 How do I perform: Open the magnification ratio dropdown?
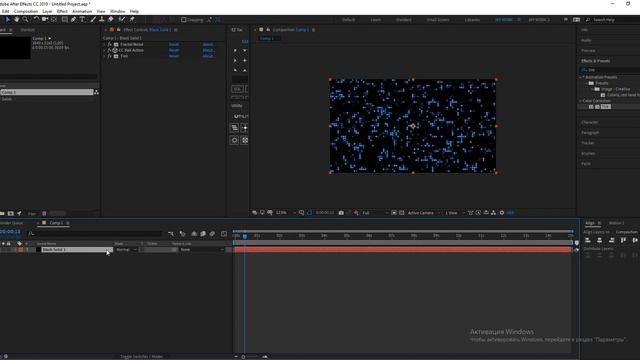[286, 213]
